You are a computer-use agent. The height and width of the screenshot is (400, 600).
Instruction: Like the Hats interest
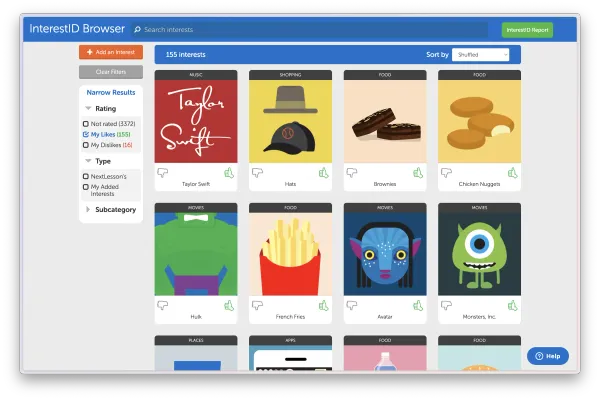[323, 173]
